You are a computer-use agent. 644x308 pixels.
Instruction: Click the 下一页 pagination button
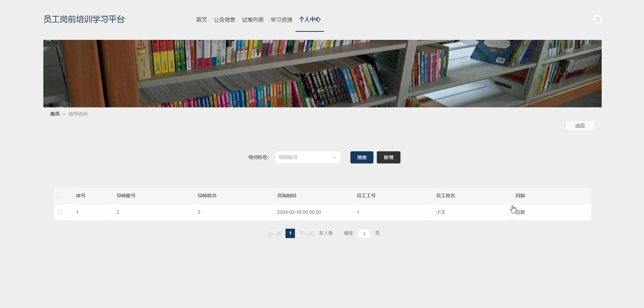(306, 233)
